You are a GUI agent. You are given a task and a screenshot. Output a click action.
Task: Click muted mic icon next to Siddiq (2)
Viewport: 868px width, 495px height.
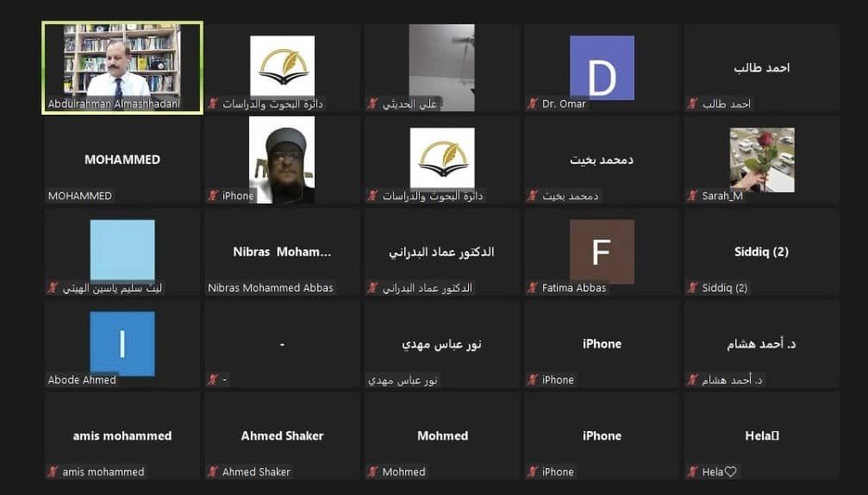[x=692, y=288]
